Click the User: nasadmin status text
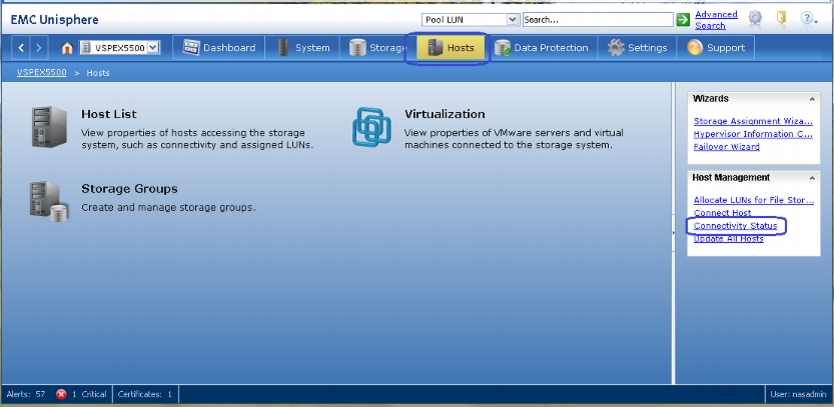834x407 pixels. point(797,394)
